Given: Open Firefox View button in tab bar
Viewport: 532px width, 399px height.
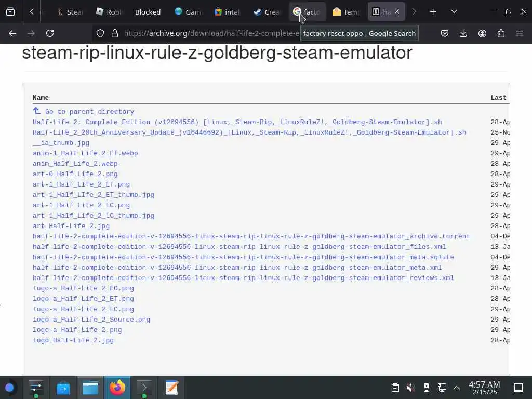Looking at the screenshot, I should click(10, 12).
